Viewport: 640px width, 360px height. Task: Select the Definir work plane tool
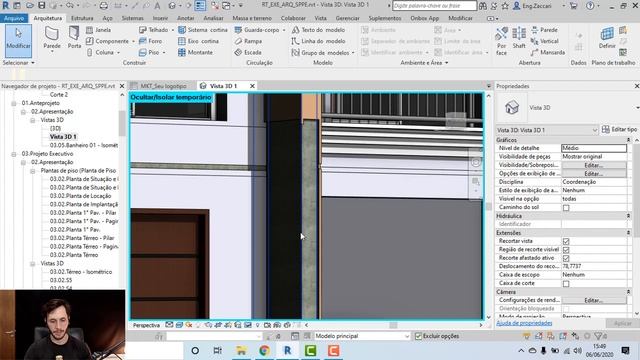tap(607, 38)
